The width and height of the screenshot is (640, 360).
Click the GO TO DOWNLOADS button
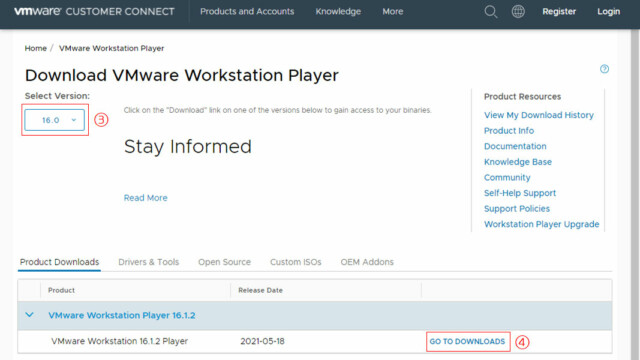467,342
